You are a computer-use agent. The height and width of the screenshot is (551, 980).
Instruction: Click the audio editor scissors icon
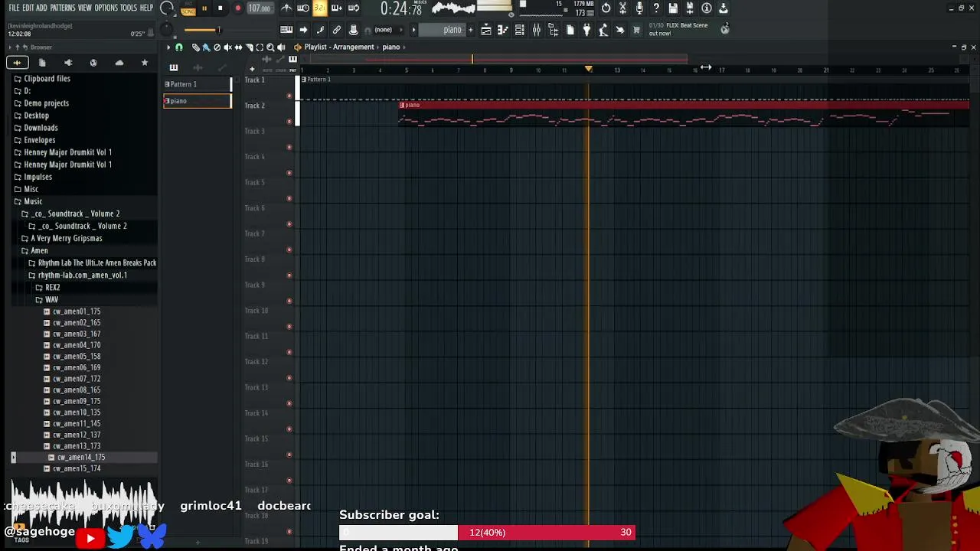click(x=622, y=8)
